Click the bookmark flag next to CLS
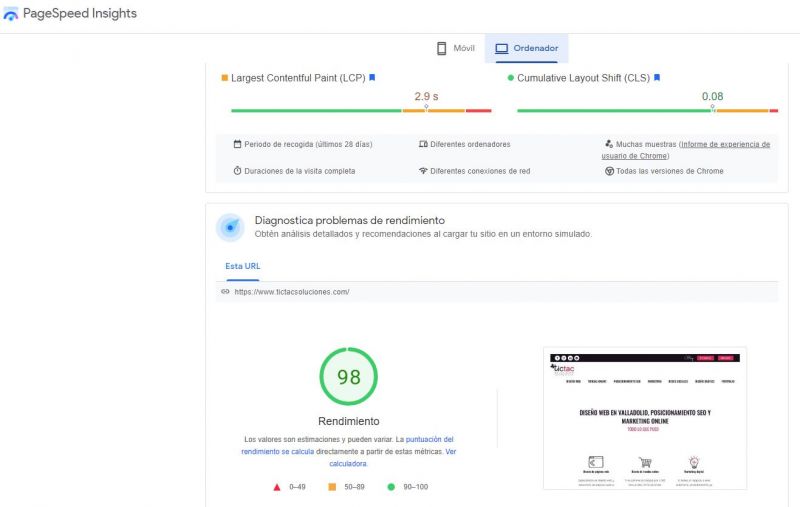 pyautogui.click(x=657, y=78)
